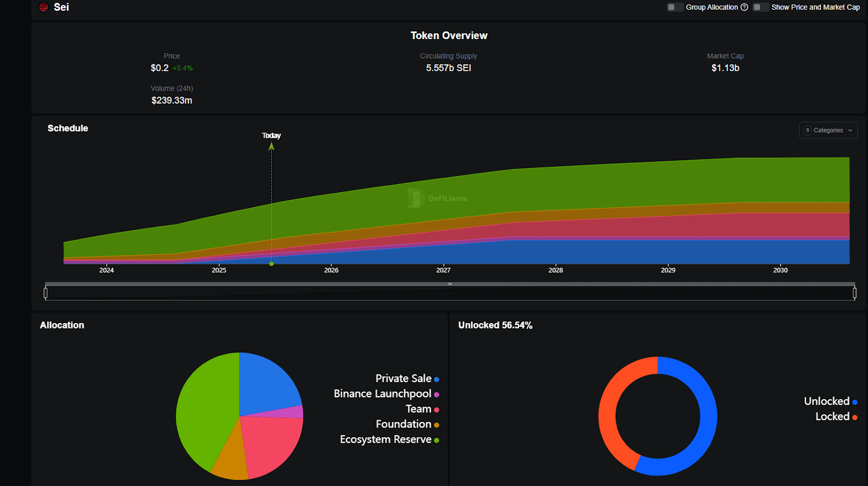Click the Schedule heading

(x=68, y=128)
